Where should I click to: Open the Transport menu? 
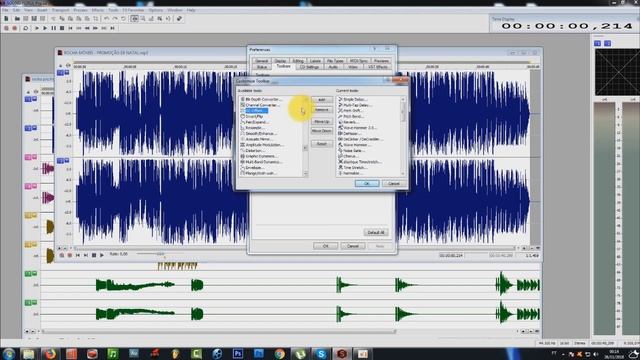point(60,10)
